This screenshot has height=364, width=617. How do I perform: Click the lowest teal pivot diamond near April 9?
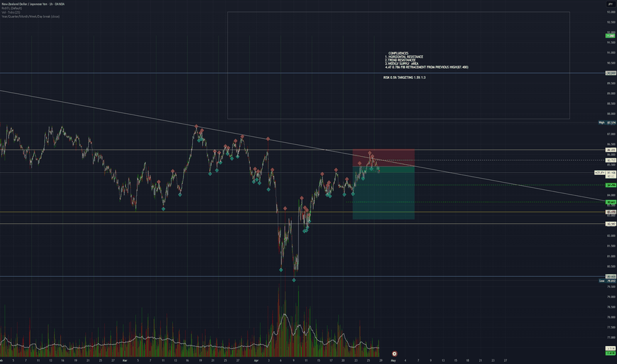(x=294, y=280)
